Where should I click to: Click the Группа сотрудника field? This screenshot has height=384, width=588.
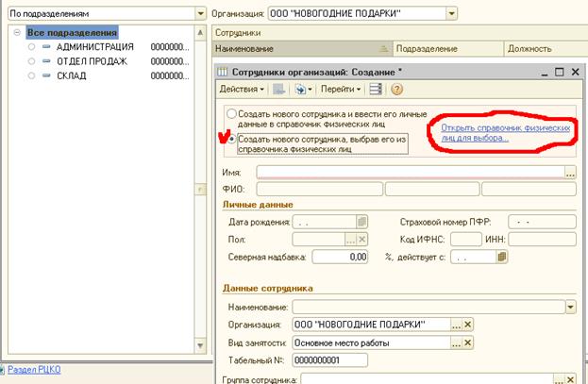tap(428, 378)
